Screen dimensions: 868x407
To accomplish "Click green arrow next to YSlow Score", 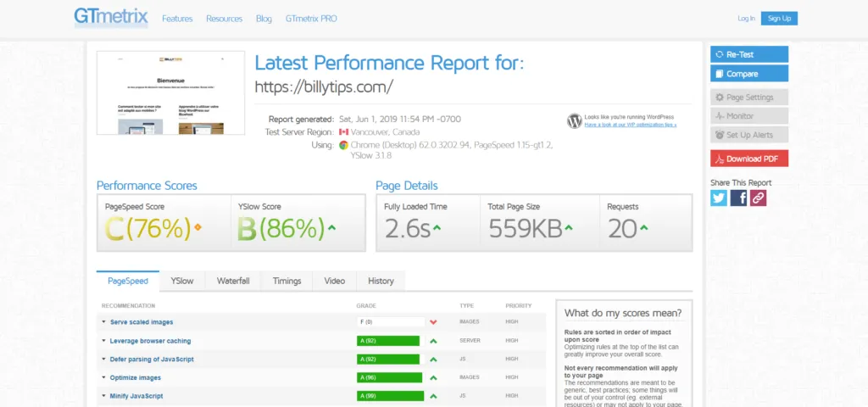I will point(331,227).
